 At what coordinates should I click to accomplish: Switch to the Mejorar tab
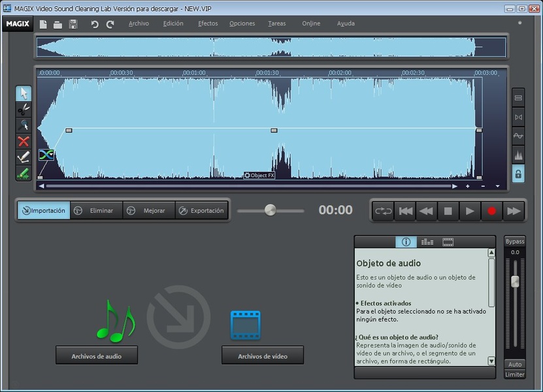pyautogui.click(x=148, y=210)
